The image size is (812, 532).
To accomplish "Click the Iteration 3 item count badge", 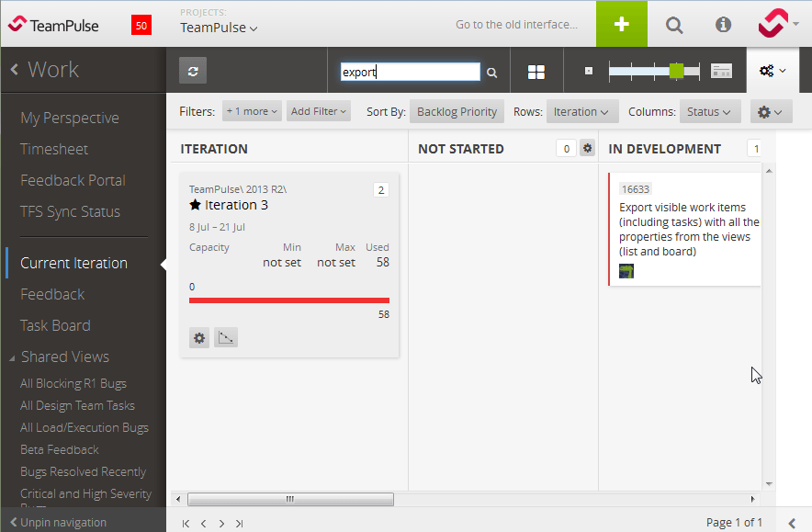I will coord(380,190).
